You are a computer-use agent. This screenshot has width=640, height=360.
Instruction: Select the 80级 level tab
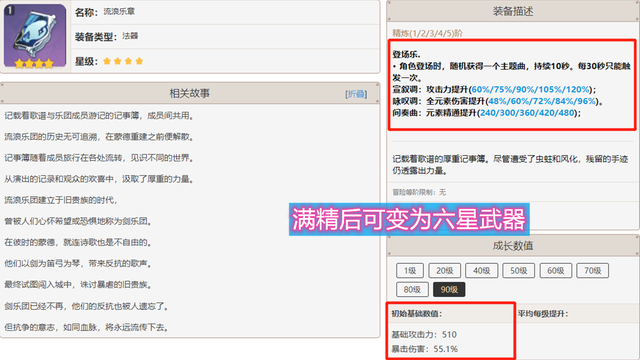(x=412, y=289)
